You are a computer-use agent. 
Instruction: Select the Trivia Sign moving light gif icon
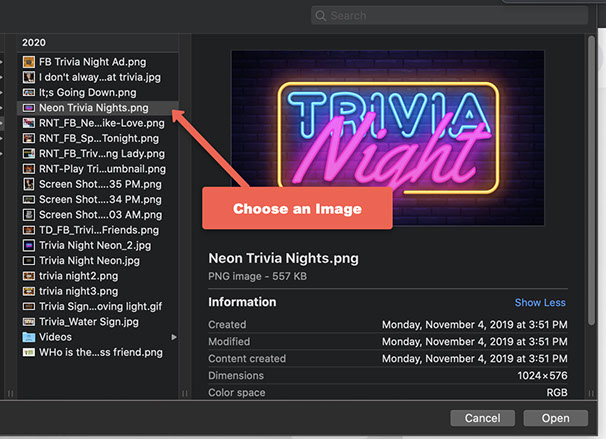click(x=29, y=306)
